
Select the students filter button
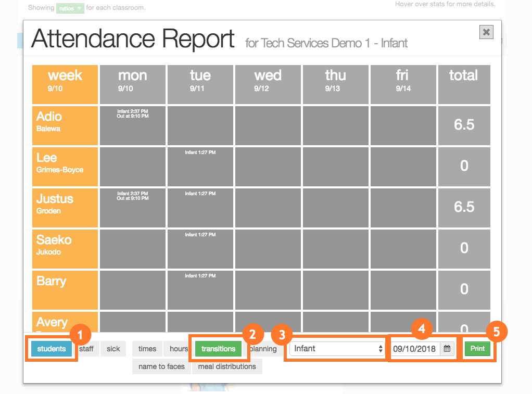[52, 349]
